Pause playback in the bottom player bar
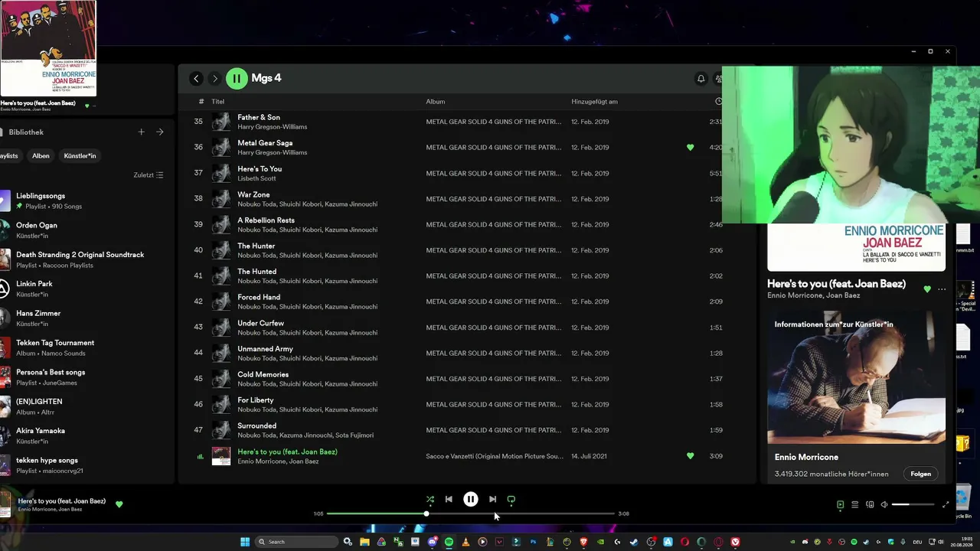 pyautogui.click(x=471, y=500)
